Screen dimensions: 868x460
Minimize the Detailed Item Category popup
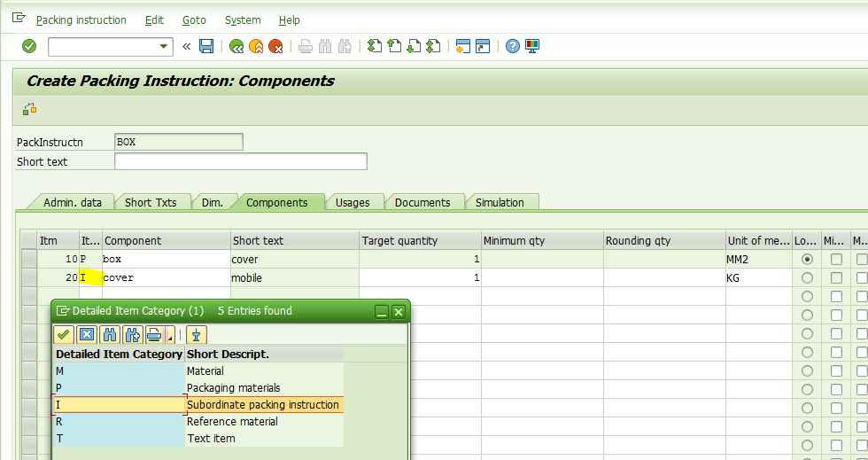click(382, 311)
